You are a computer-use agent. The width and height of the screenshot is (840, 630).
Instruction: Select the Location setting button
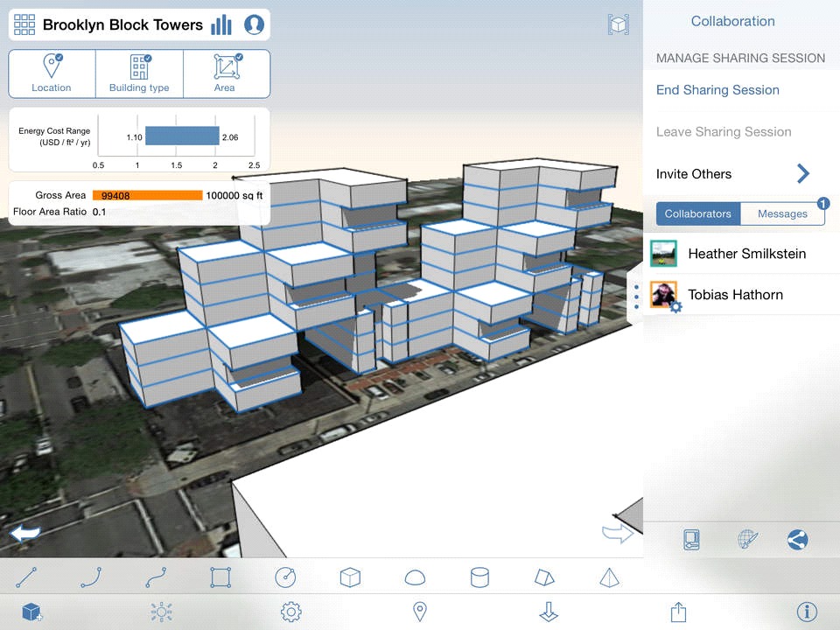point(52,73)
